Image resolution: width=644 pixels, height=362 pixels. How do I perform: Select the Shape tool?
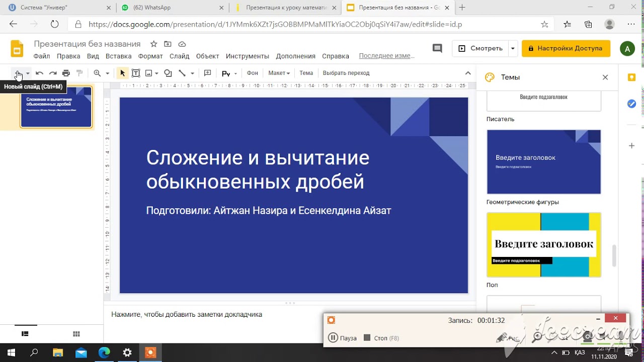(x=168, y=73)
